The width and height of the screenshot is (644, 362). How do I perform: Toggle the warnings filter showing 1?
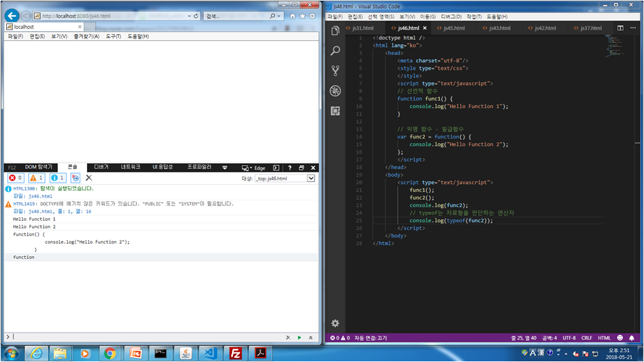[37, 177]
